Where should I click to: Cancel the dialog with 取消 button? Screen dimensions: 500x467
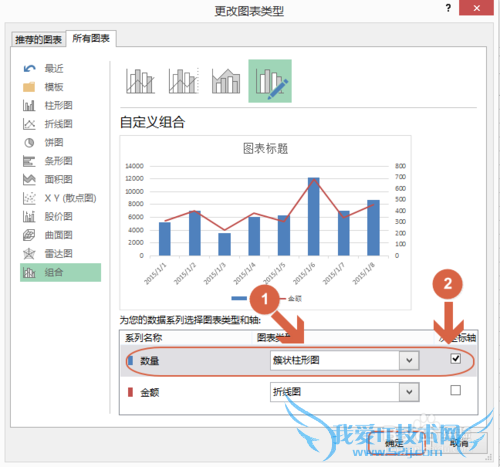(x=459, y=443)
